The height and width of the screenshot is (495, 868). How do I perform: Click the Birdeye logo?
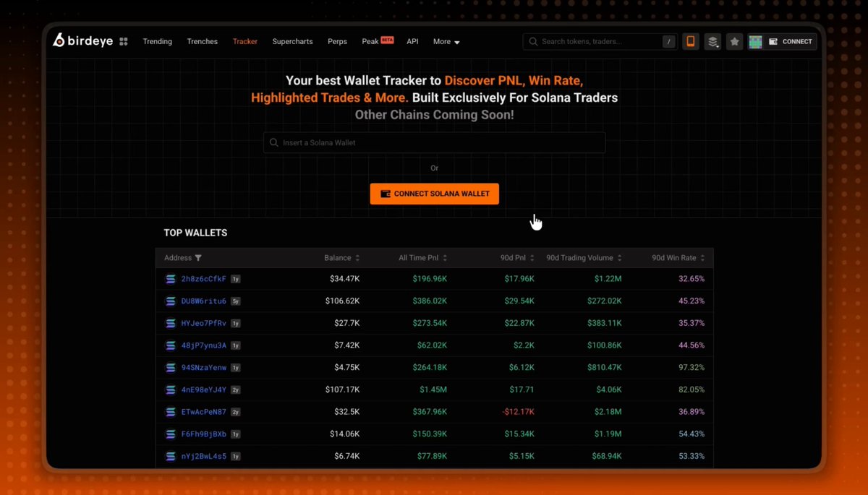coord(83,41)
